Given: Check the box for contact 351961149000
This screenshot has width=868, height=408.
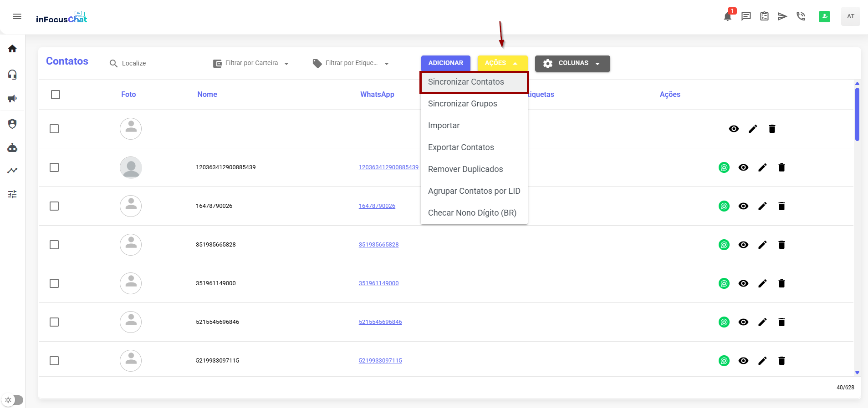Looking at the screenshot, I should point(54,283).
